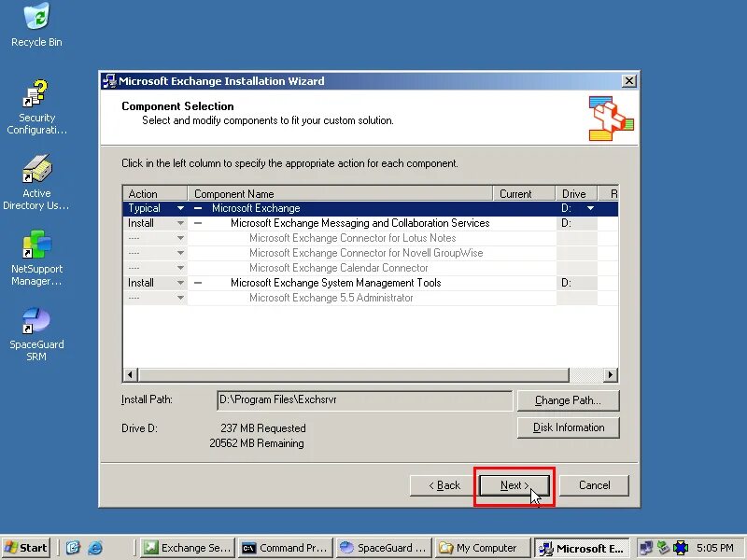The image size is (747, 560).
Task: Open Action dropdown for Calendar Connector
Action: click(x=180, y=268)
